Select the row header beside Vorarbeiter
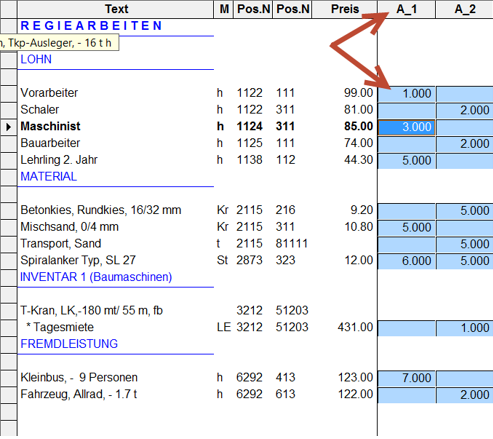The height and width of the screenshot is (439, 493). point(9,93)
